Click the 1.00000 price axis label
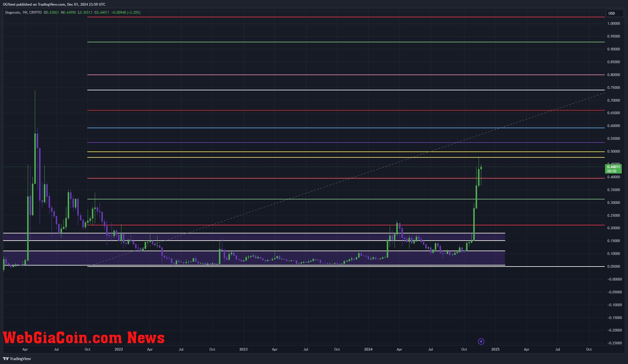This screenshot has height=364, width=628. pos(614,24)
